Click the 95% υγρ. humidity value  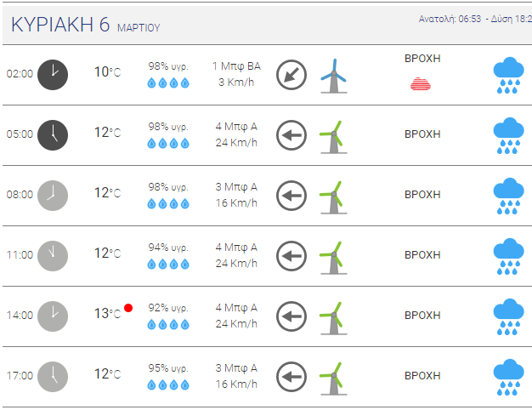(x=168, y=368)
